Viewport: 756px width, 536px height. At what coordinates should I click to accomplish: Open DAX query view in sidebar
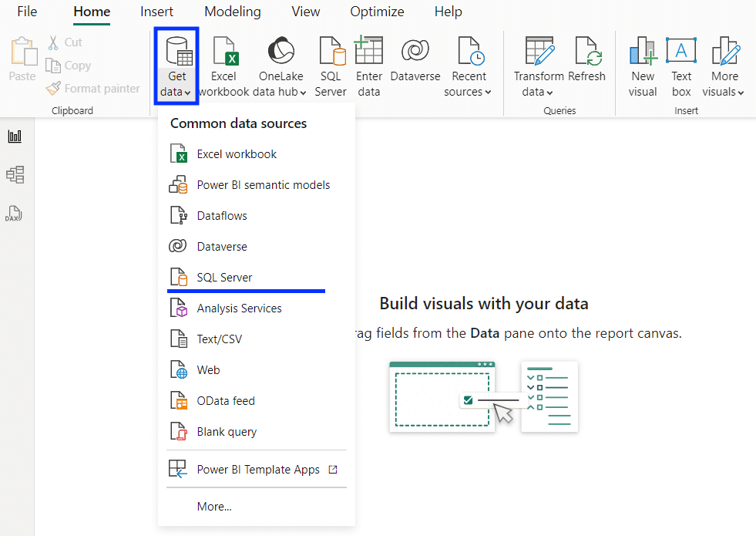[14, 213]
